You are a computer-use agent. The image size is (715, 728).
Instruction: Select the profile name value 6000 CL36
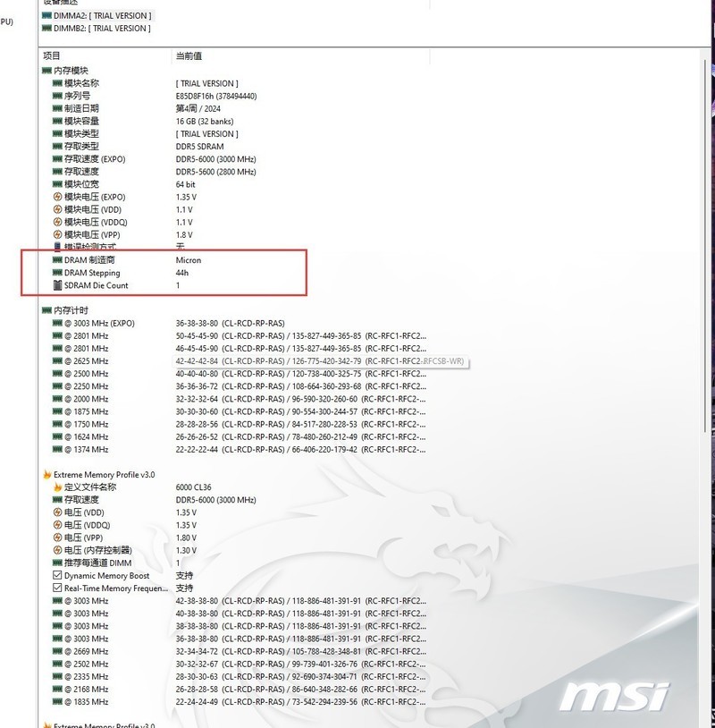tap(193, 487)
